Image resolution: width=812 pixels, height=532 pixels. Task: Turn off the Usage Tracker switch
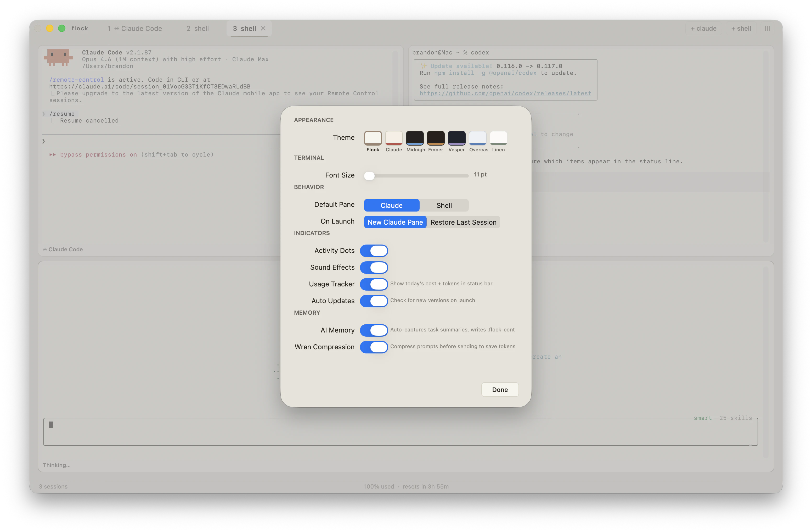point(374,284)
